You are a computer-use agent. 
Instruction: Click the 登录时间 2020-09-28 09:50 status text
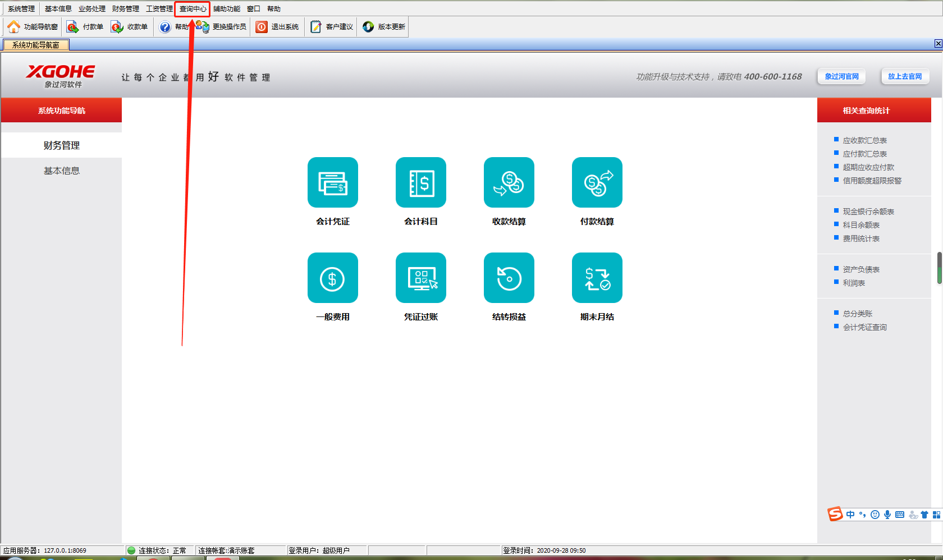point(544,550)
